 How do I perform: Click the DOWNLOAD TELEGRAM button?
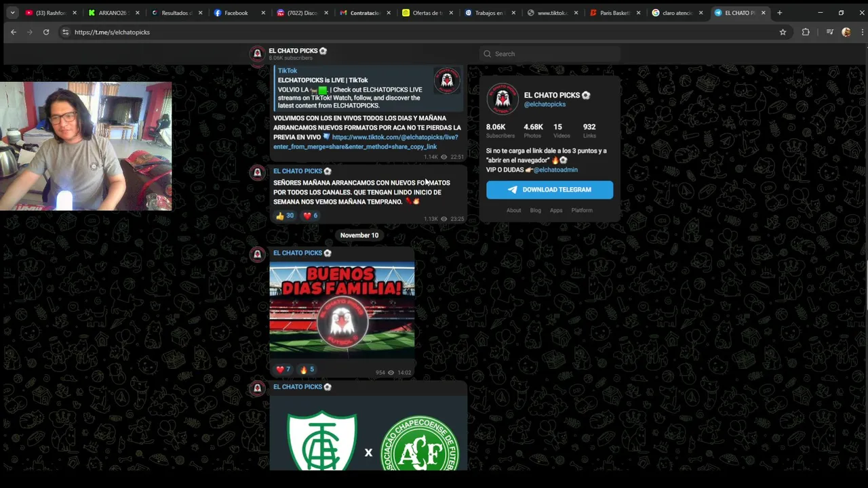click(x=549, y=190)
